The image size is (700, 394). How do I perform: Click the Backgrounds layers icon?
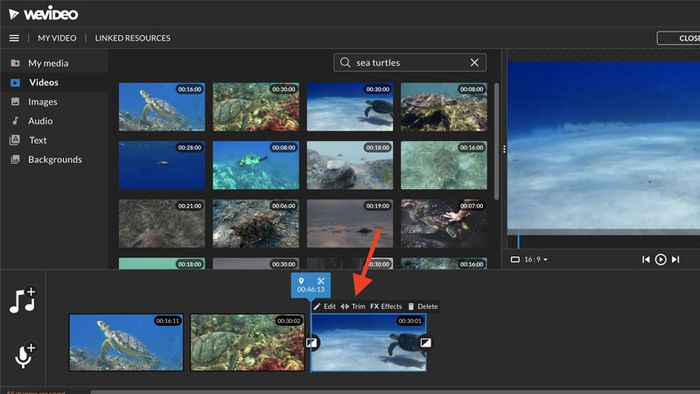click(15, 159)
